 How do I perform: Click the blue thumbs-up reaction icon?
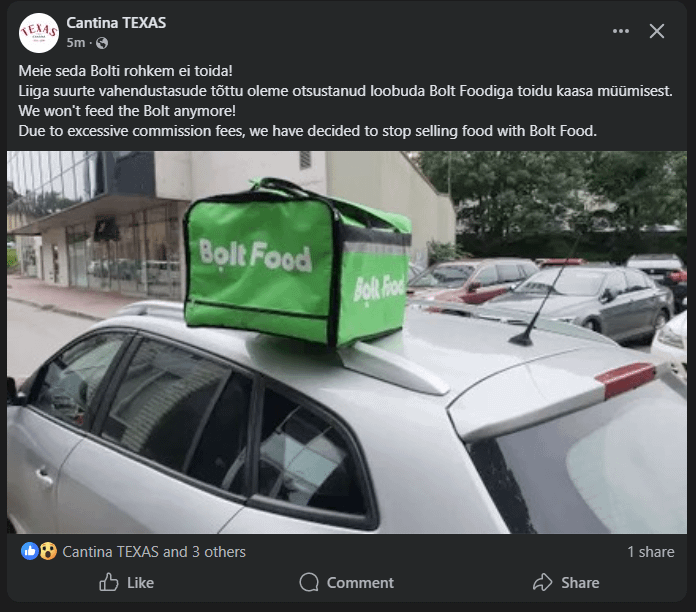[30, 551]
